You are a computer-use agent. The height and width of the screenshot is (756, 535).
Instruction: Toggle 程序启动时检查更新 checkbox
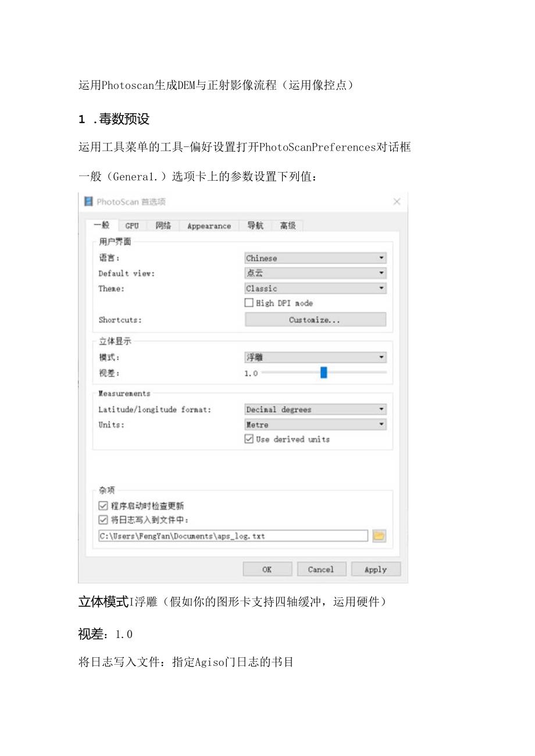(102, 506)
